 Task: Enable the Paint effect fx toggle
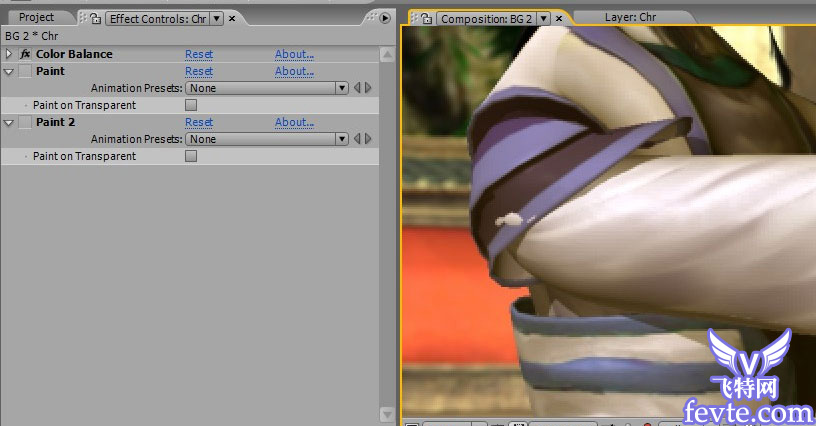point(25,71)
